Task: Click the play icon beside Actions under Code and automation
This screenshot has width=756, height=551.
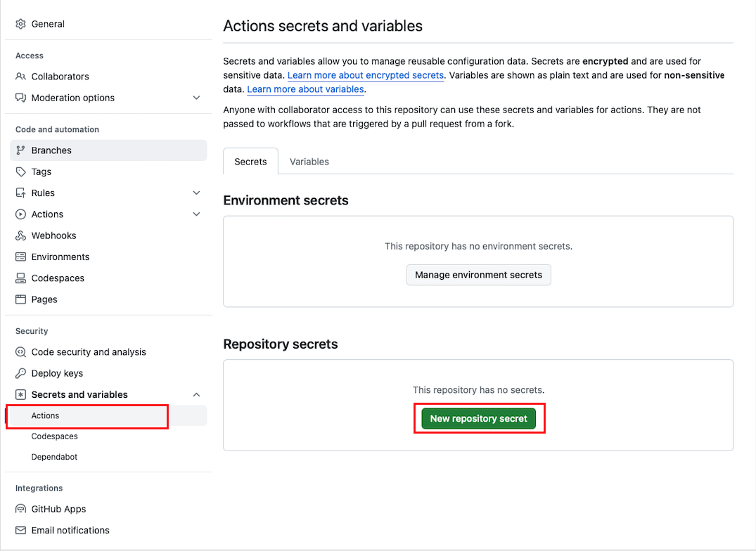Action: 20,214
